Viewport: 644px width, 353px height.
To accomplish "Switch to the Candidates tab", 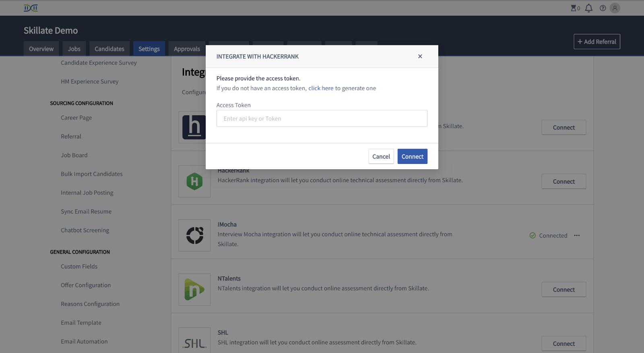I will 109,49.
